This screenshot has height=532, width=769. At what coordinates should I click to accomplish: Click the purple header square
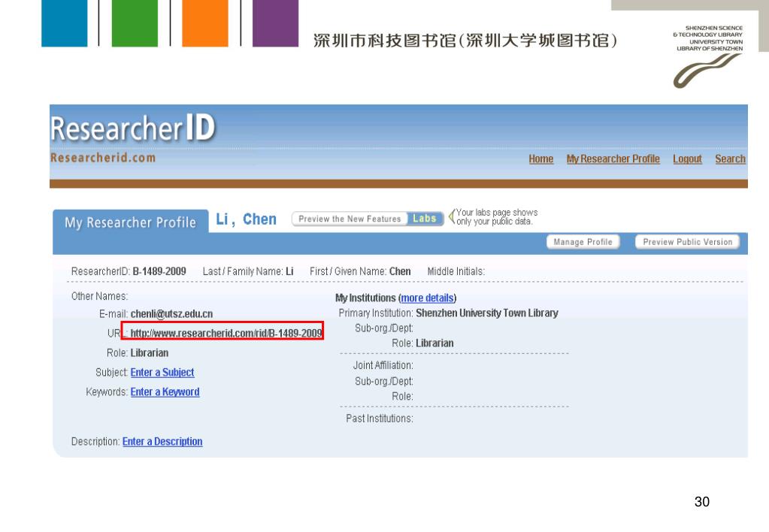click(276, 23)
